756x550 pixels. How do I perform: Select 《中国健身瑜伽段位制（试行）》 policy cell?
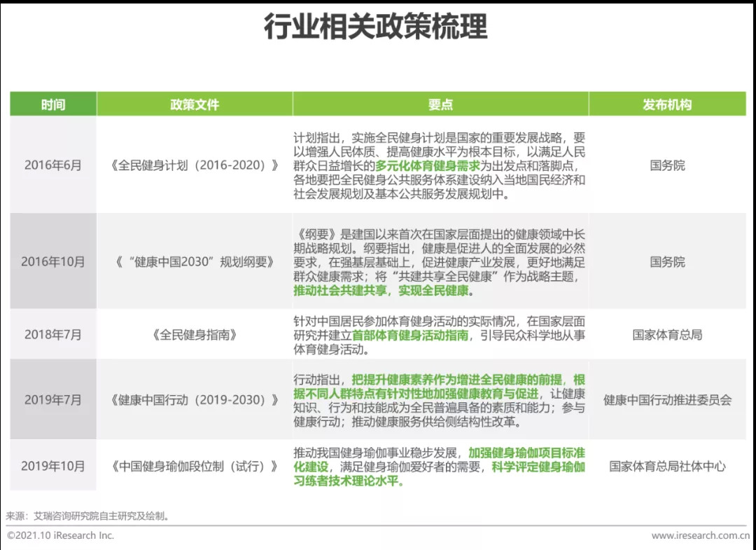click(195, 466)
